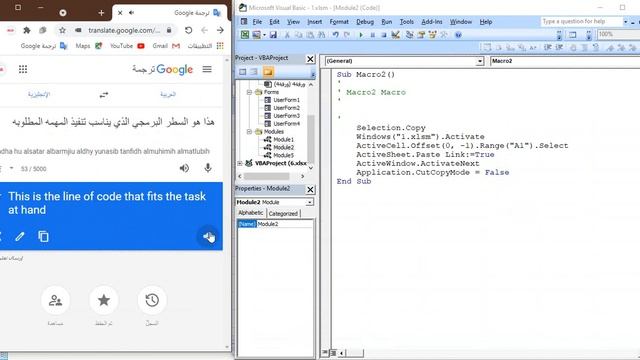The width and height of the screenshot is (640, 360).
Task: Open the View menu
Action: pyautogui.click(x=293, y=22)
